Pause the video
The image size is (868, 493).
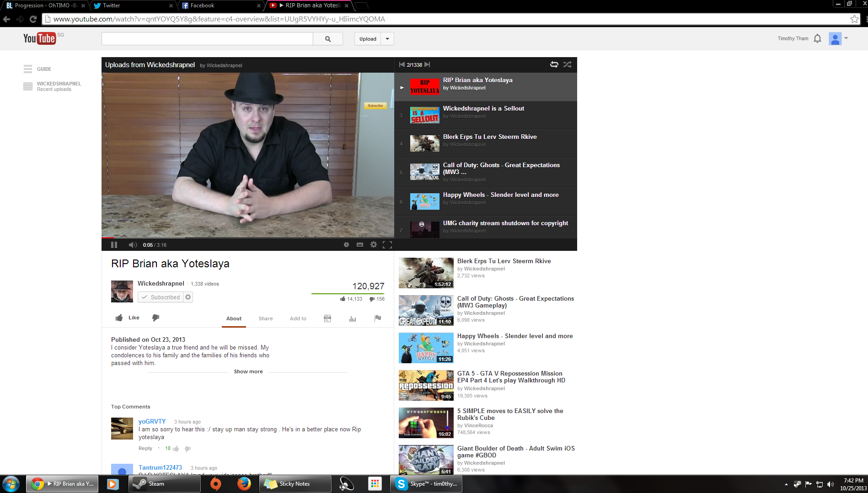click(114, 245)
